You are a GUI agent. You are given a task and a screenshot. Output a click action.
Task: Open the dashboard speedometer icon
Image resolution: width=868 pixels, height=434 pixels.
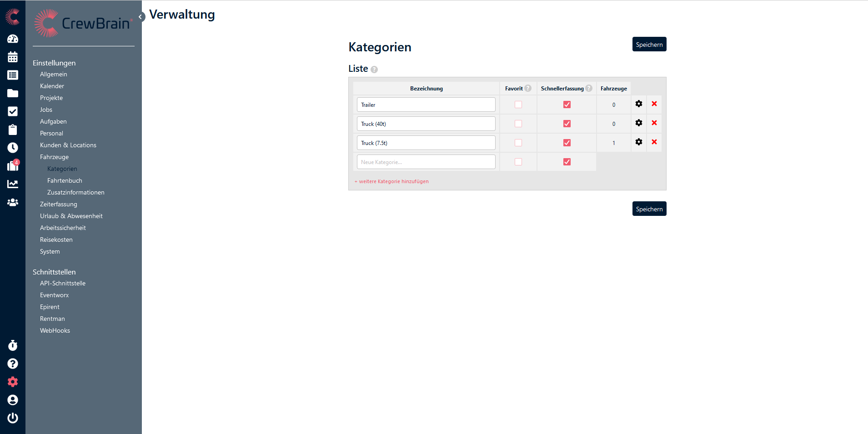click(13, 39)
